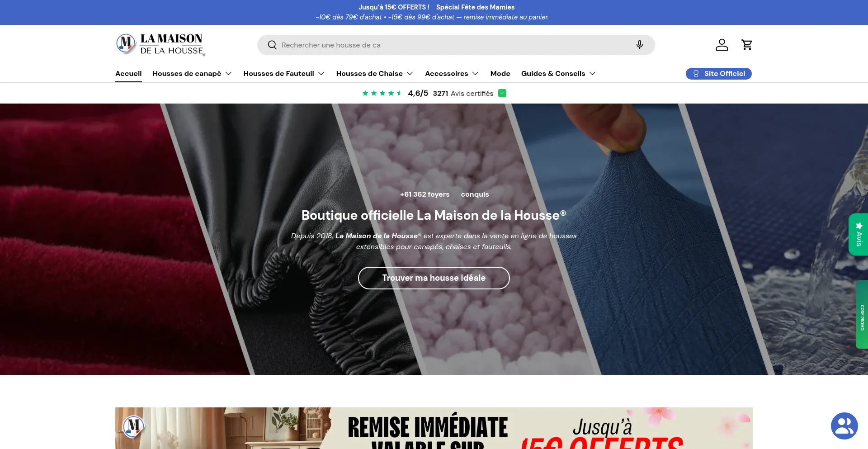
Task: Open the Mode section
Action: coord(500,73)
